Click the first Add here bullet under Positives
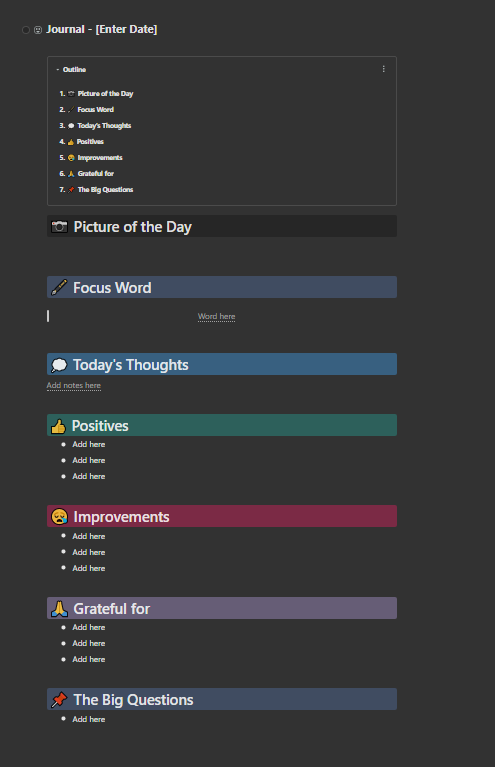495x767 pixels. (x=89, y=444)
